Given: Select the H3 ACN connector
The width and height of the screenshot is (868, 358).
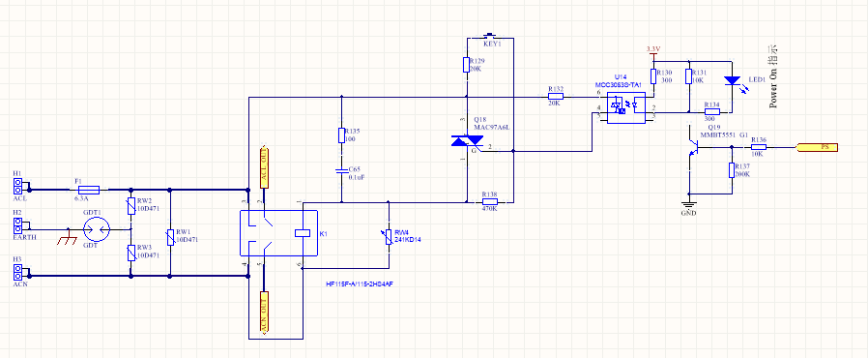Looking at the screenshot, I should (x=17, y=272).
